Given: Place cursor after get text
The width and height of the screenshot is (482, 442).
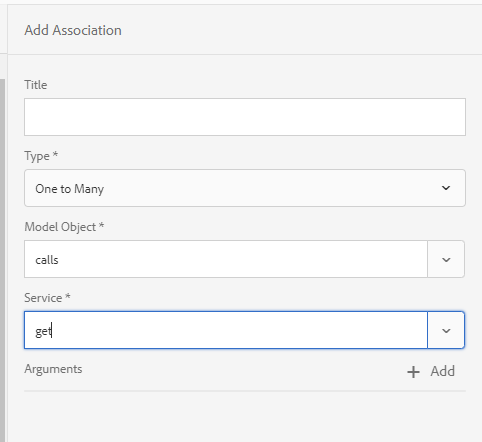Looking at the screenshot, I should (52, 331).
